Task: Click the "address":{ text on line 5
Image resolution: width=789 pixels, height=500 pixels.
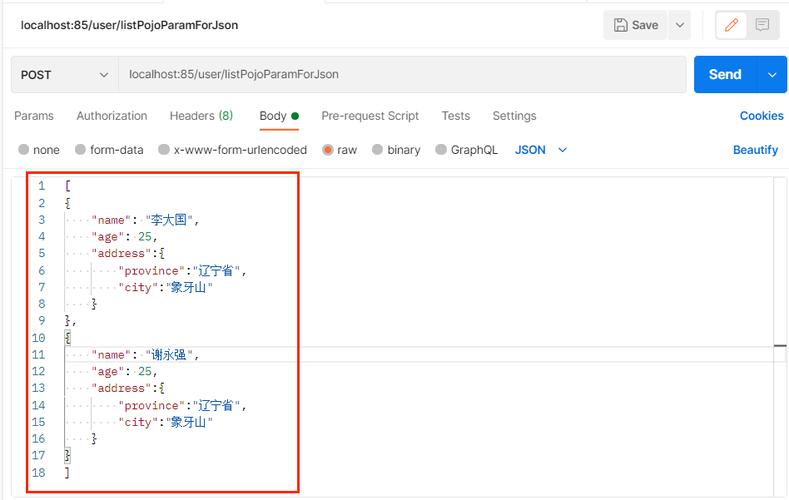Action: pos(128,254)
